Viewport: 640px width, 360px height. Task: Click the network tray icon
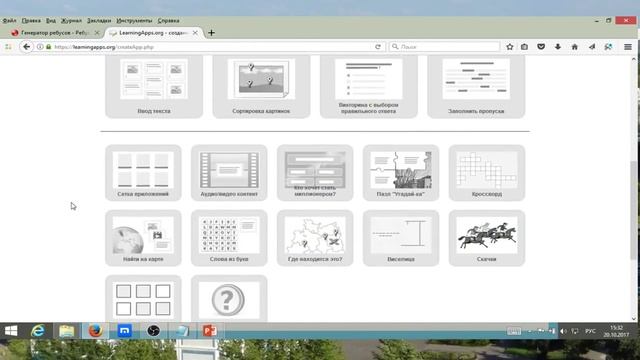point(575,331)
